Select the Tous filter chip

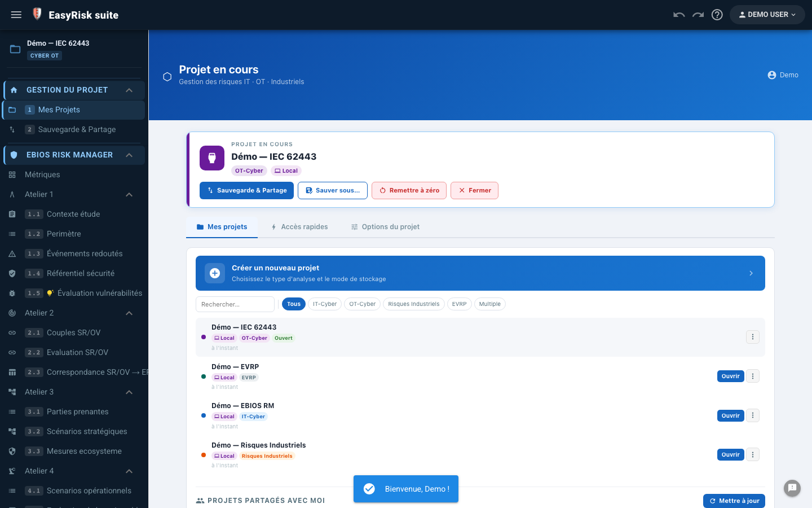(294, 304)
